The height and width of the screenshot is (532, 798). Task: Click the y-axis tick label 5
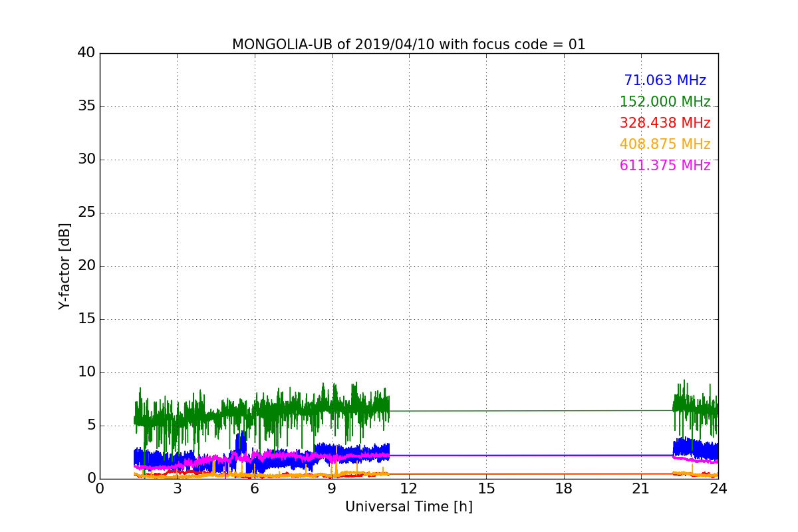(91, 426)
